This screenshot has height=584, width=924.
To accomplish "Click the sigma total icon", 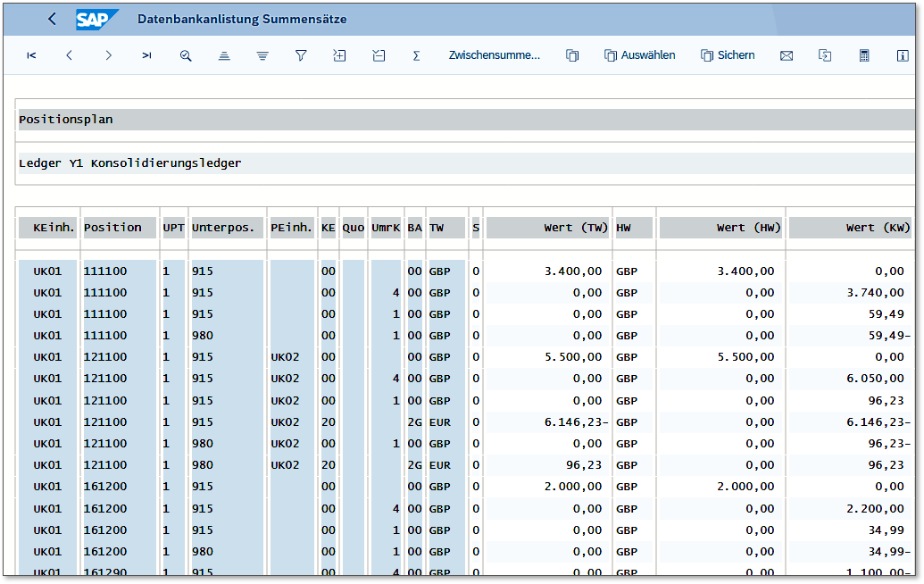I will 416,55.
